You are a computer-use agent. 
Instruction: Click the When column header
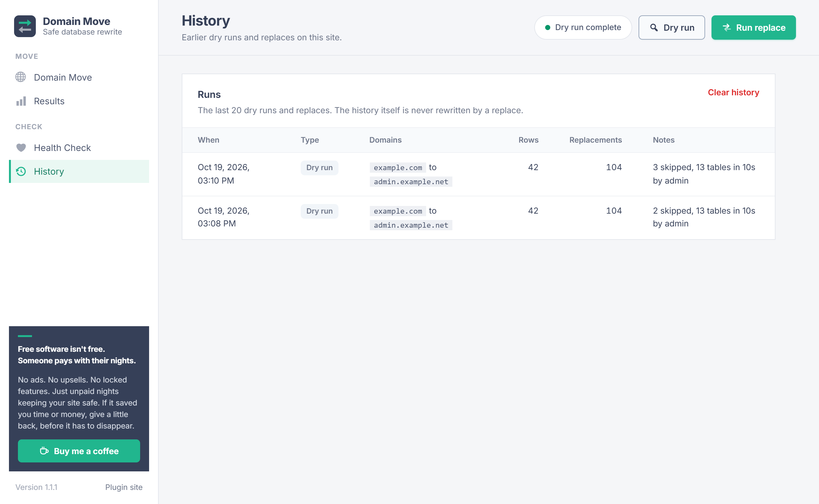(208, 140)
